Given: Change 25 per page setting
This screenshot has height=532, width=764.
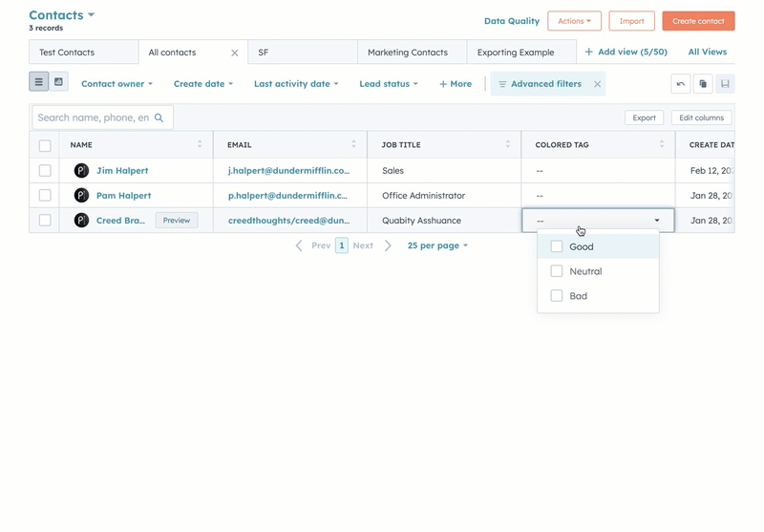Looking at the screenshot, I should [x=437, y=245].
